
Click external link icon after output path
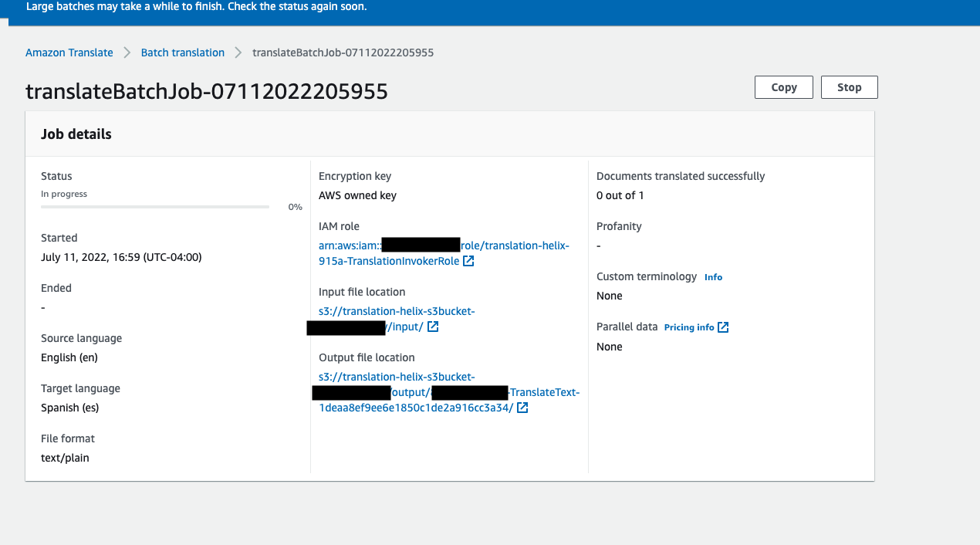click(x=522, y=408)
